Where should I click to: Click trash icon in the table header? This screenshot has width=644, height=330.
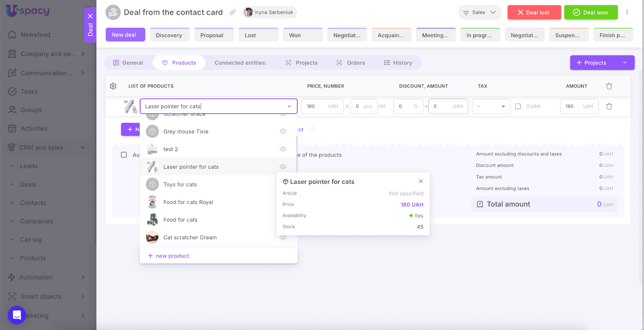point(609,86)
